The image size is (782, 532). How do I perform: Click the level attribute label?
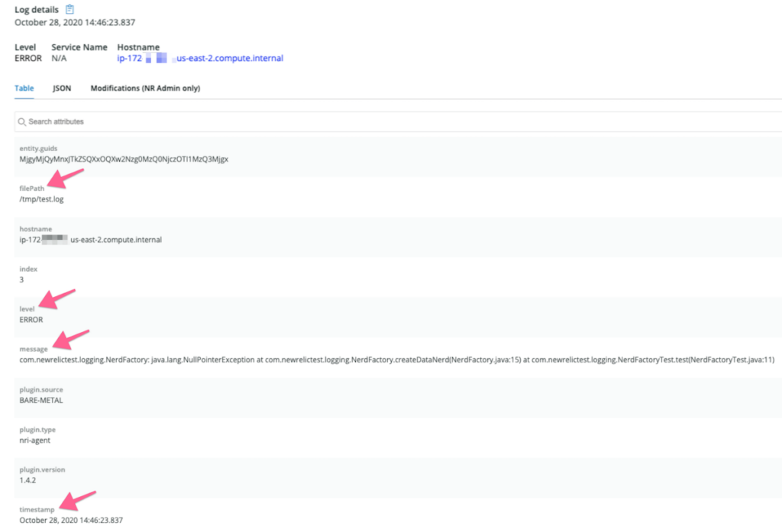pos(27,308)
